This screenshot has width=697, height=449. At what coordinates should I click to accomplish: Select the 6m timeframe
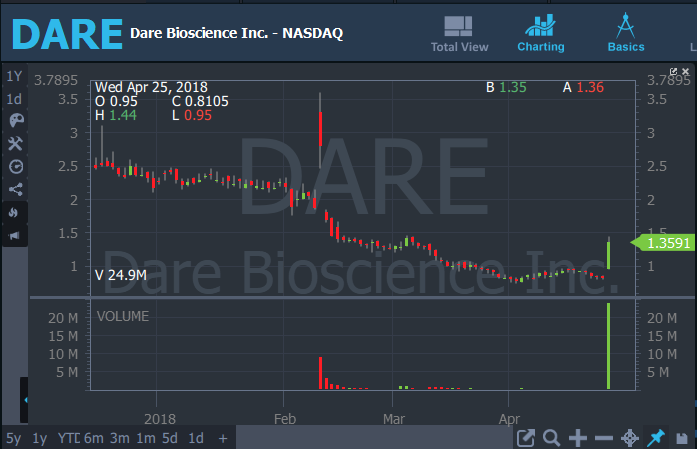tap(93, 438)
